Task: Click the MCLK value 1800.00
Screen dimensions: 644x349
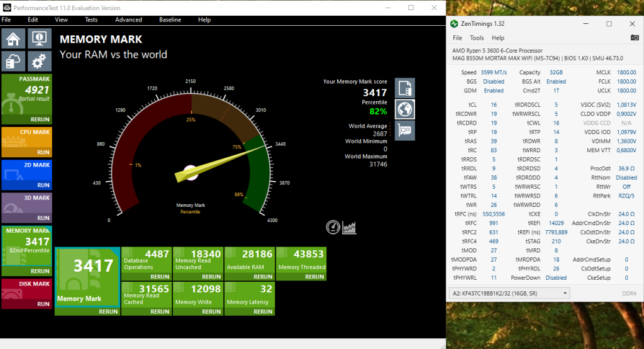Action: tap(626, 72)
